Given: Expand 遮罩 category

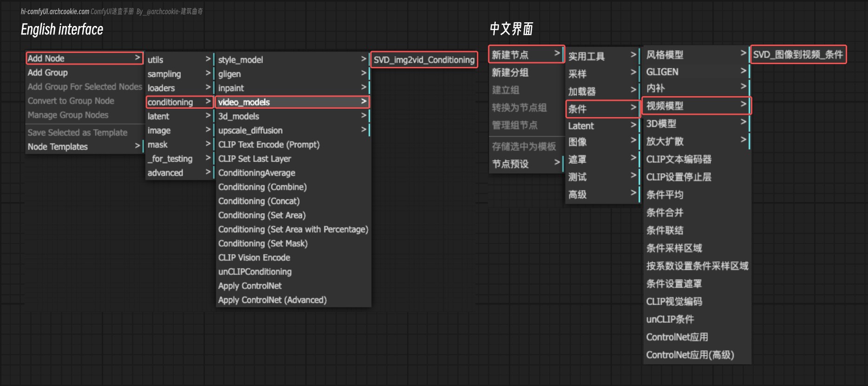Looking at the screenshot, I should point(602,159).
